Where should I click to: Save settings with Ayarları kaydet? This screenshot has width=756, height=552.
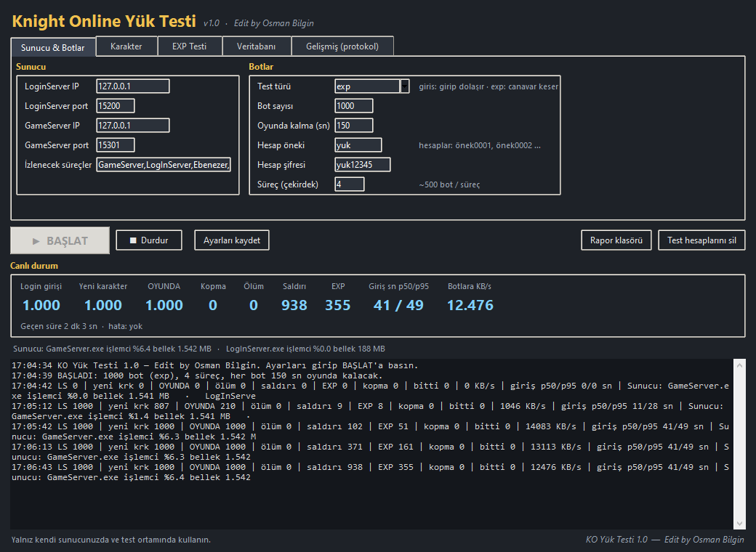[232, 240]
